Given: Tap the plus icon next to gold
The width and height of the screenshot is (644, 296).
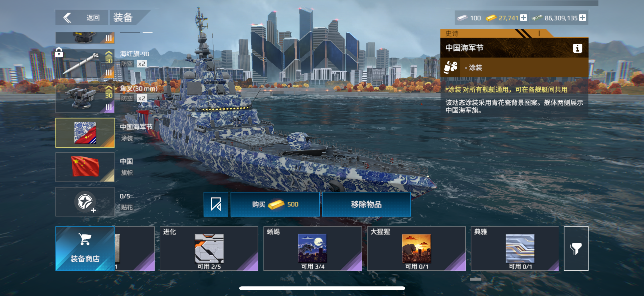Looking at the screenshot, I should tap(523, 18).
